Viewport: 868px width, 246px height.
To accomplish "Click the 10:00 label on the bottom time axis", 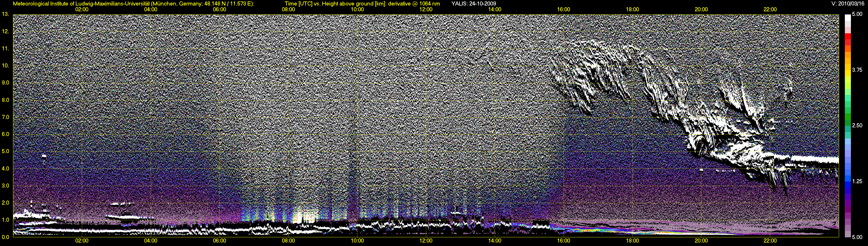I will [x=357, y=241].
